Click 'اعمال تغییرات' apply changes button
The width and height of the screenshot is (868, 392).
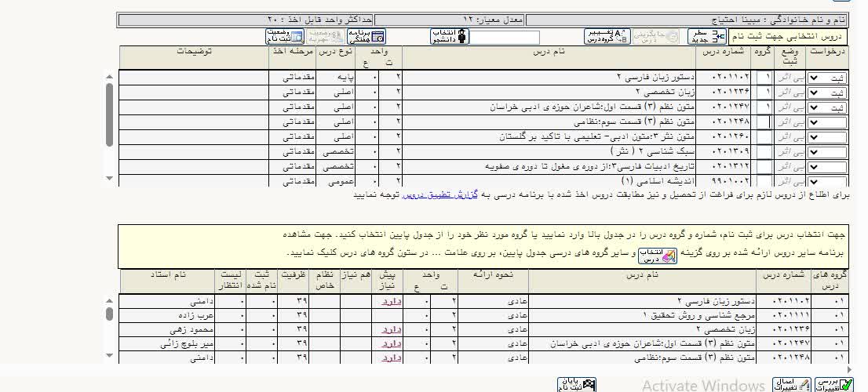790,384
